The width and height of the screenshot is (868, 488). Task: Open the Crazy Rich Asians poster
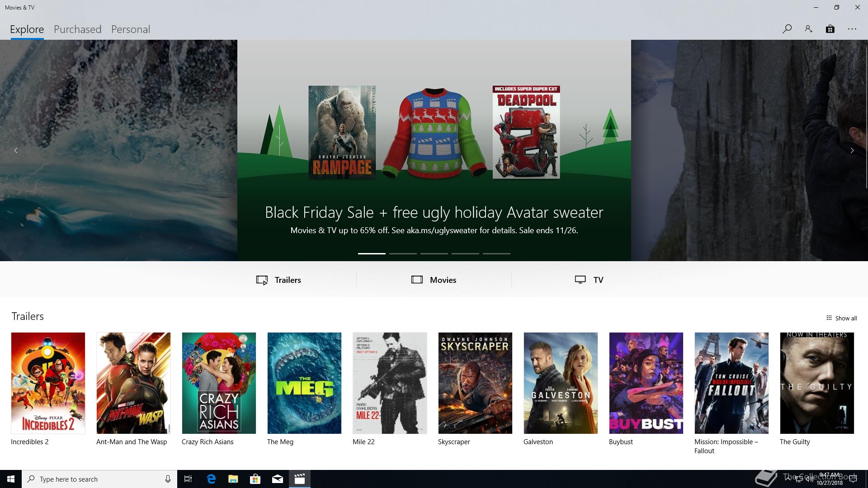point(219,383)
